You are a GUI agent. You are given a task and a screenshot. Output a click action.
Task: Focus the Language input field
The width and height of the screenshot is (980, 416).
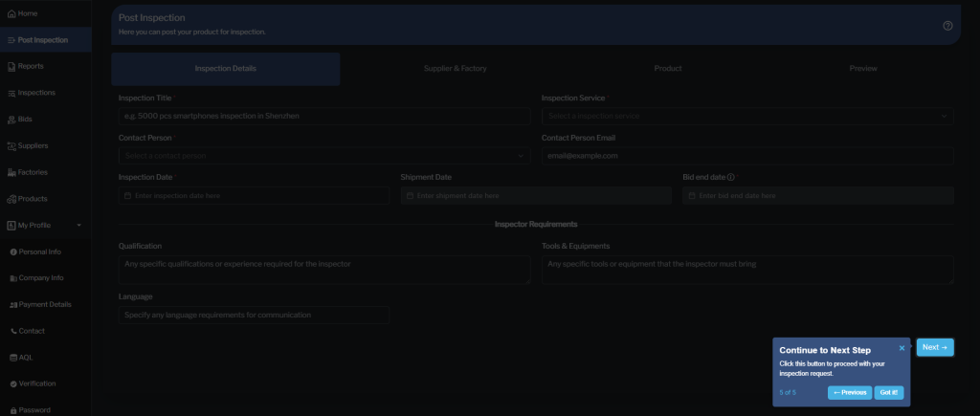(x=254, y=315)
